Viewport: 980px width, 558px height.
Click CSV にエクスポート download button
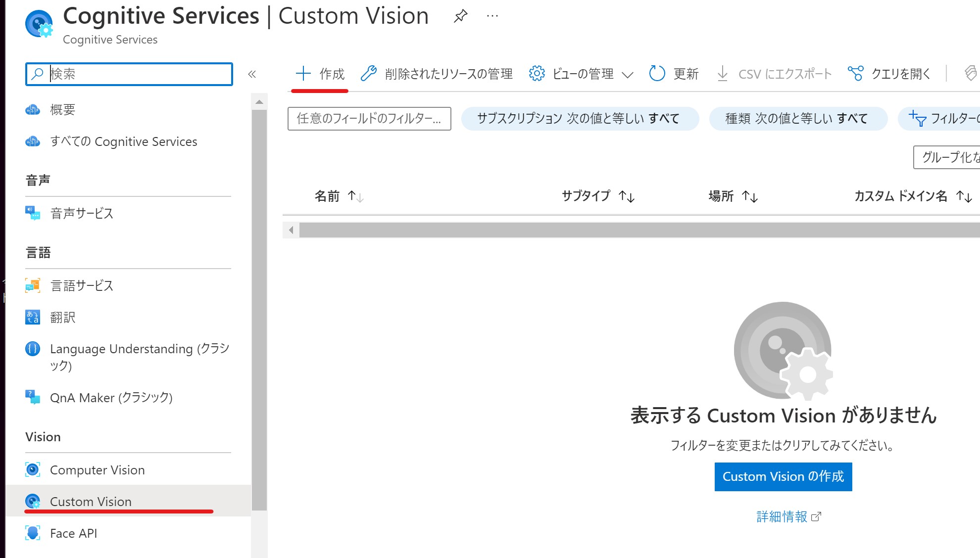point(774,74)
